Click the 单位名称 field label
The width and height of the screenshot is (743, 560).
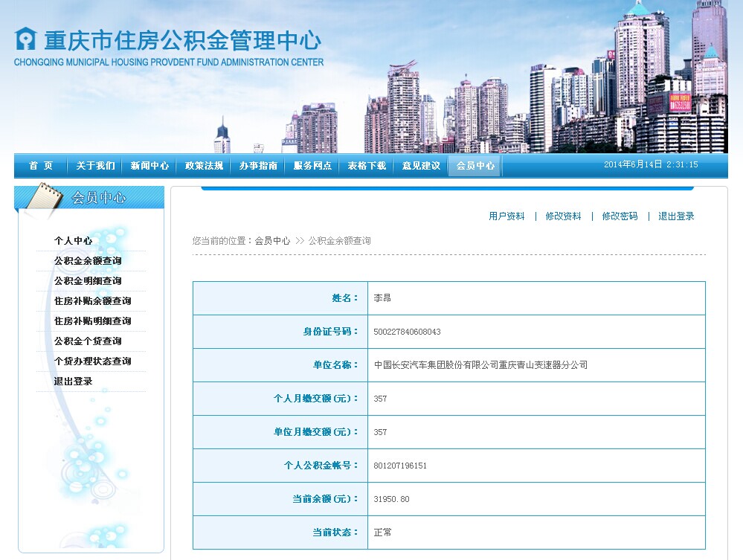(x=335, y=365)
